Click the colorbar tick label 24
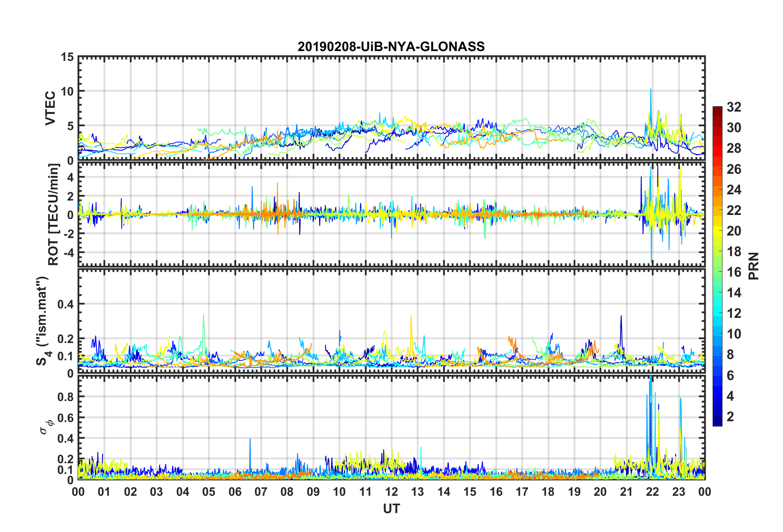This screenshot has width=783, height=532. click(734, 190)
